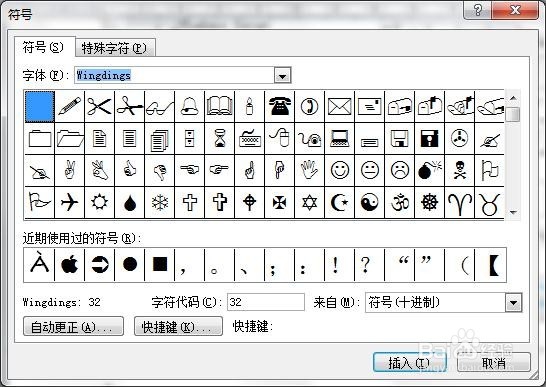Click symbol grid scrollbar up arrow

coord(513,99)
